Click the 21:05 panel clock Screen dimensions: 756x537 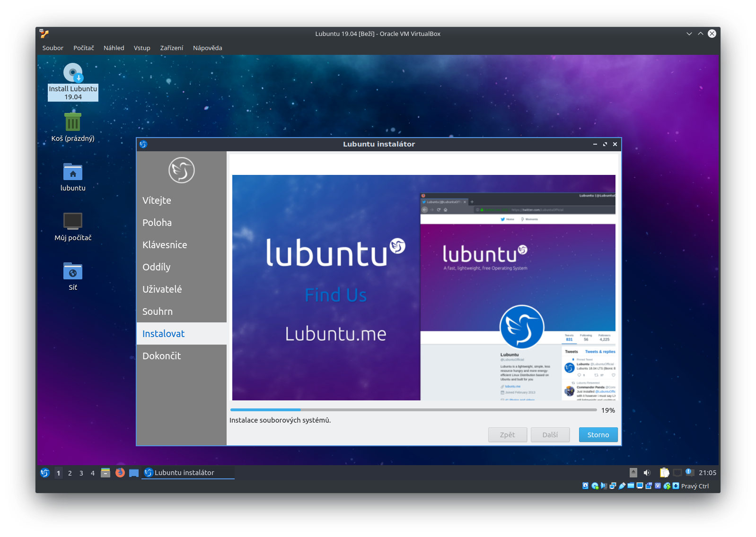tap(708, 473)
